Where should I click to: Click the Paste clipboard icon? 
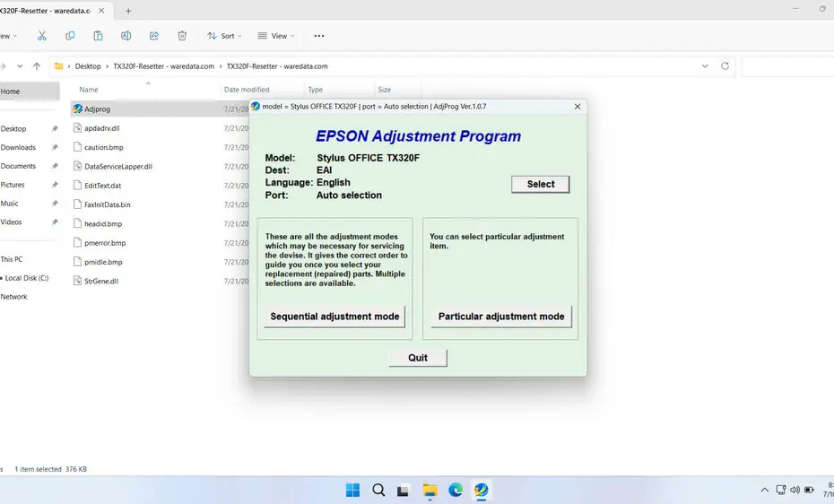click(x=98, y=36)
